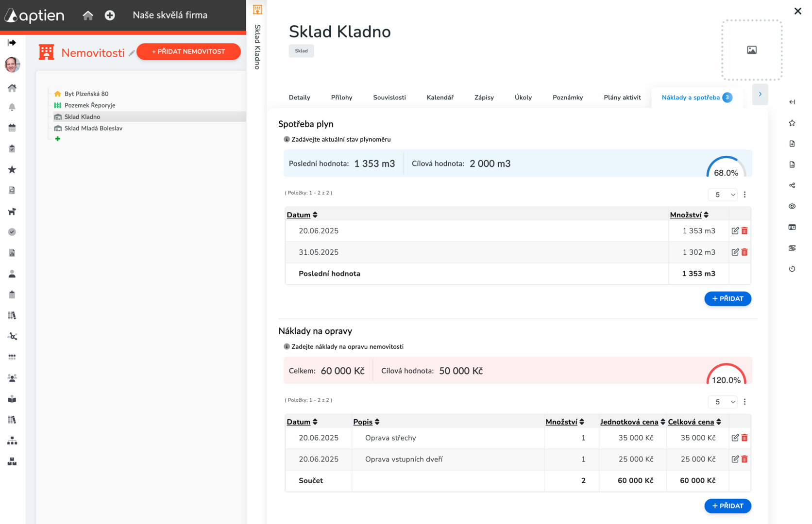Expand the left sidebar with arrow icon
Viewport: 812px width, 524px height.
(12, 43)
